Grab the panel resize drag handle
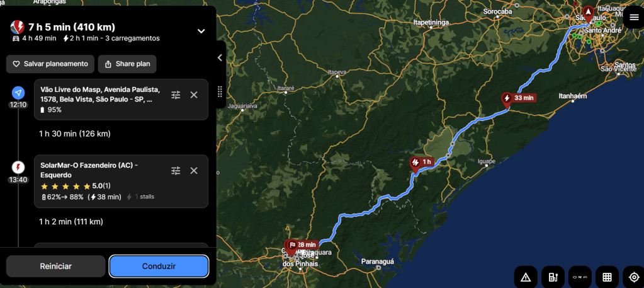Viewport: 644px width, 288px height. tap(220, 91)
